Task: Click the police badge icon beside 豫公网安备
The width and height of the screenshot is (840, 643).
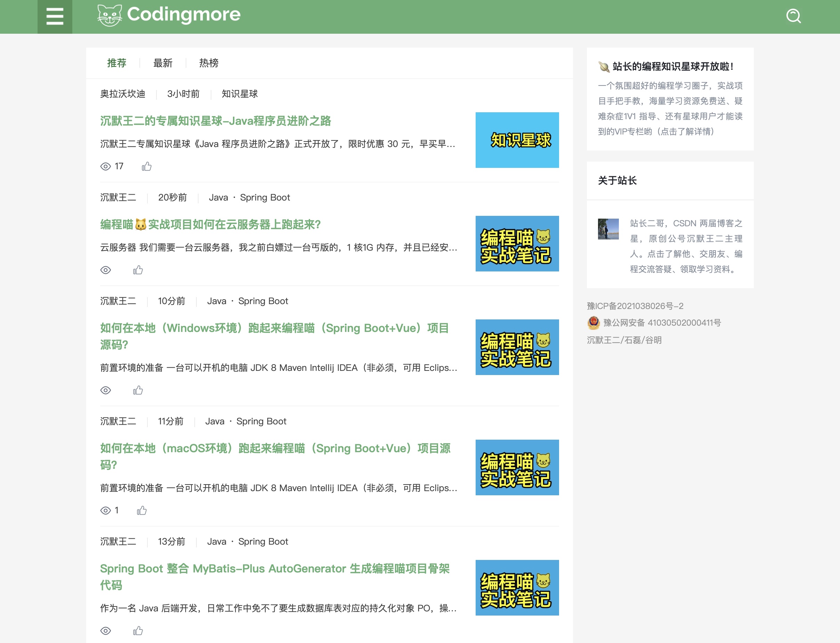Action: click(x=593, y=323)
